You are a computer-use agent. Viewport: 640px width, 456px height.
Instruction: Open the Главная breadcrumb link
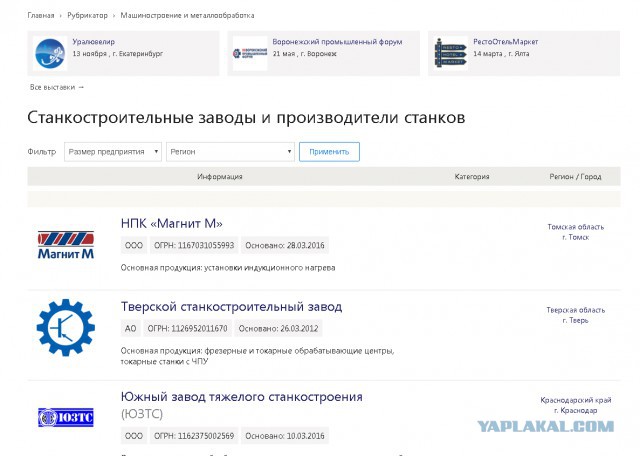coord(41,16)
